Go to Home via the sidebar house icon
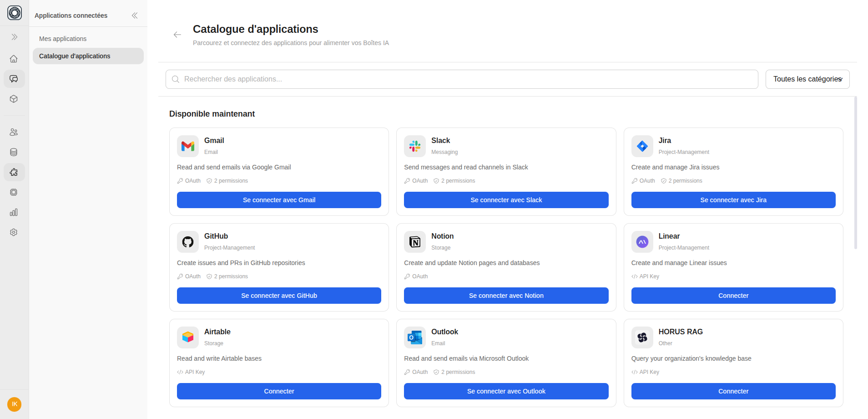 pyautogui.click(x=14, y=59)
